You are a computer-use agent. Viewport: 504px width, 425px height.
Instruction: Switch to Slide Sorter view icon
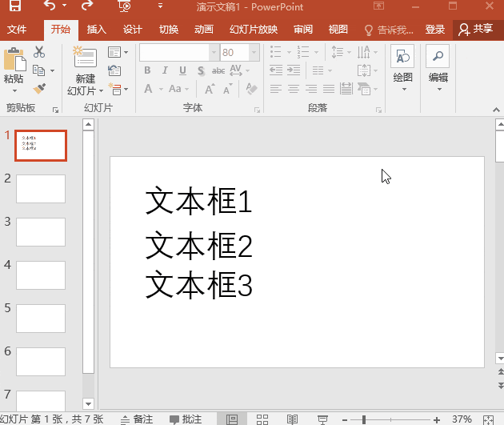[262, 419]
